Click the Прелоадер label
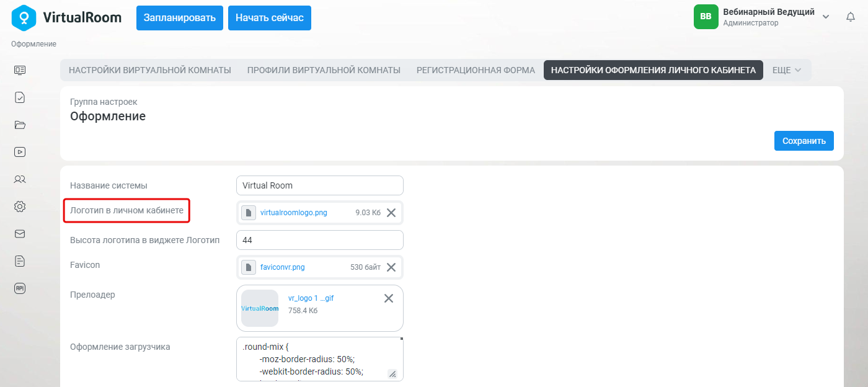Viewport: 868px width, 387px height. pos(92,295)
